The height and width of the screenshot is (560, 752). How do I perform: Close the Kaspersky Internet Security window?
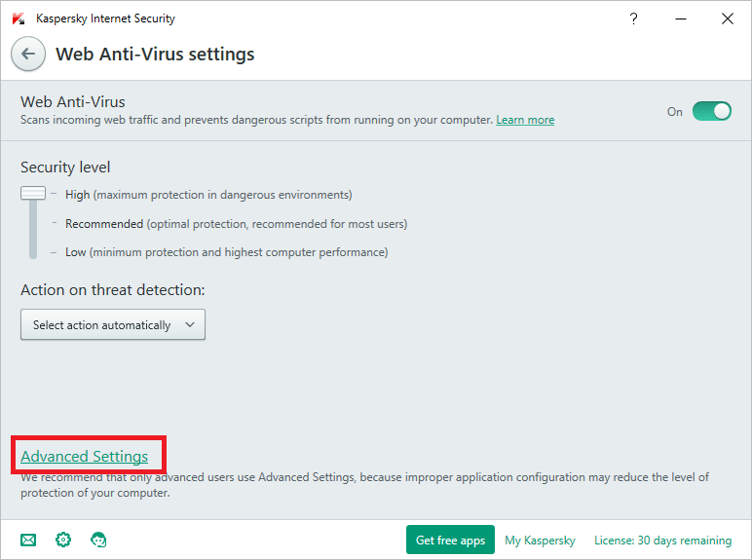tap(727, 19)
